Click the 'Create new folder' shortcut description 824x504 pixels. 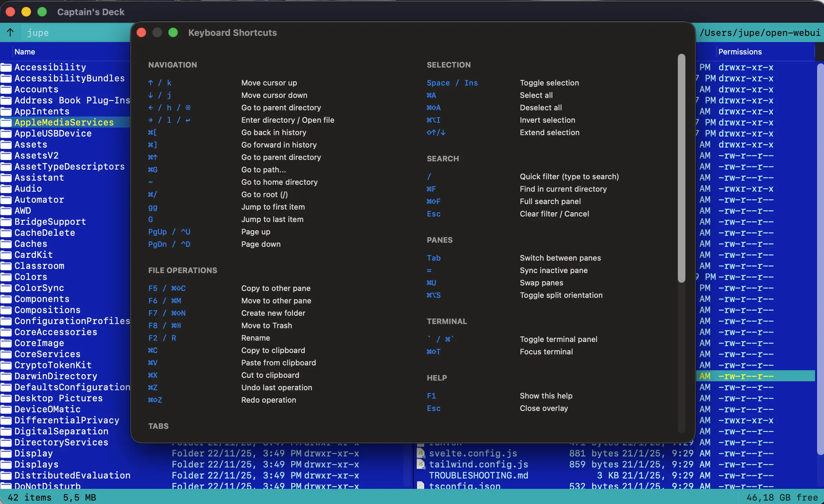pyautogui.click(x=273, y=313)
